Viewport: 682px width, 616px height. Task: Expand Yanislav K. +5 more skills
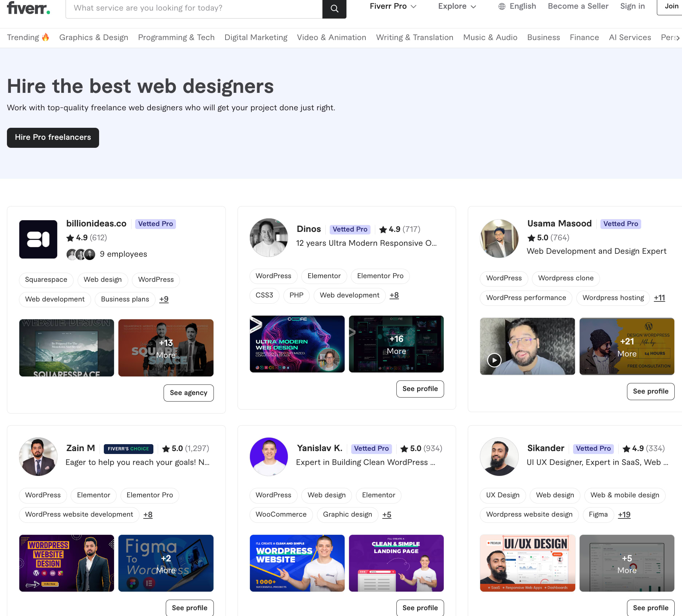click(x=387, y=514)
